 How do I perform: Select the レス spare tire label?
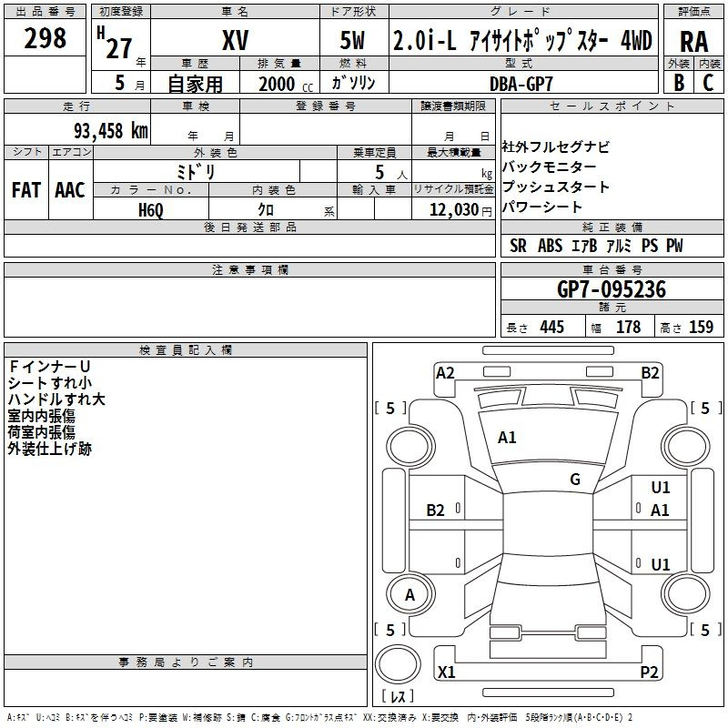pyautogui.click(x=398, y=696)
